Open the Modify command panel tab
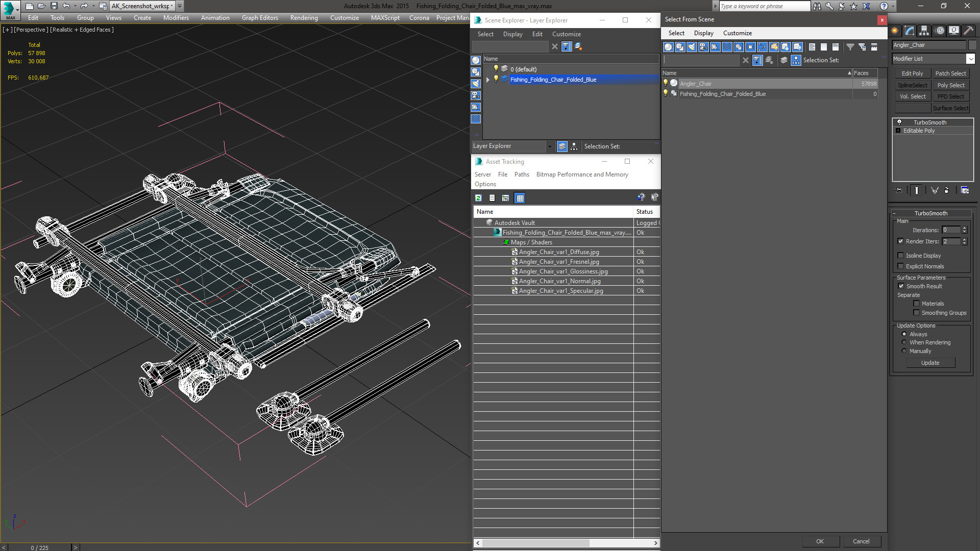This screenshot has height=551, width=980. [x=910, y=31]
